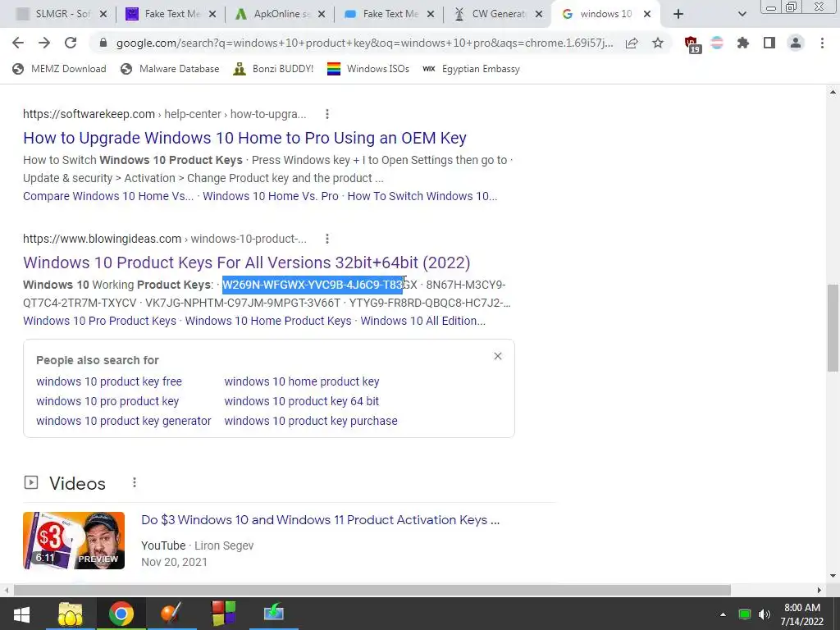Screen dimensions: 840x630
Task: Open the Malware Database bookmark
Action: click(170, 69)
